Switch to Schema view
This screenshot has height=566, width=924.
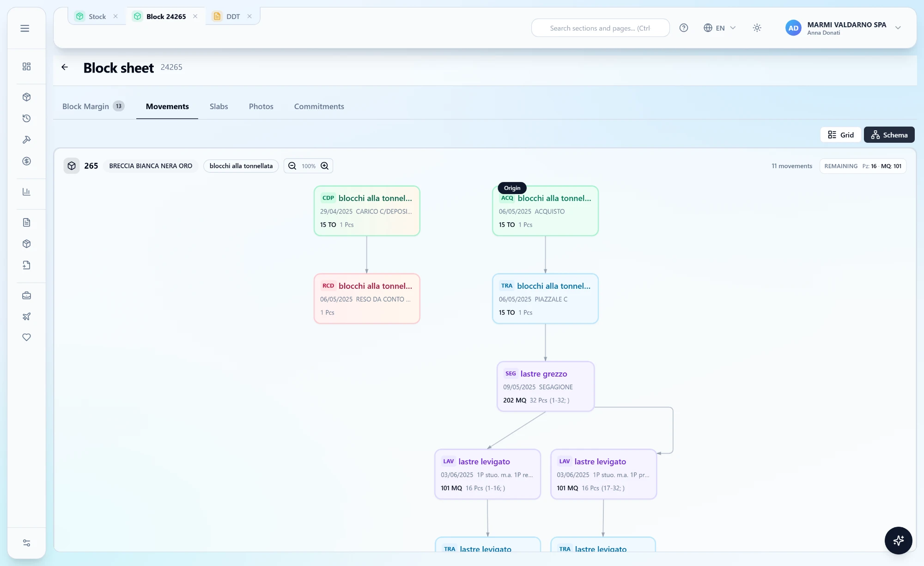(889, 135)
